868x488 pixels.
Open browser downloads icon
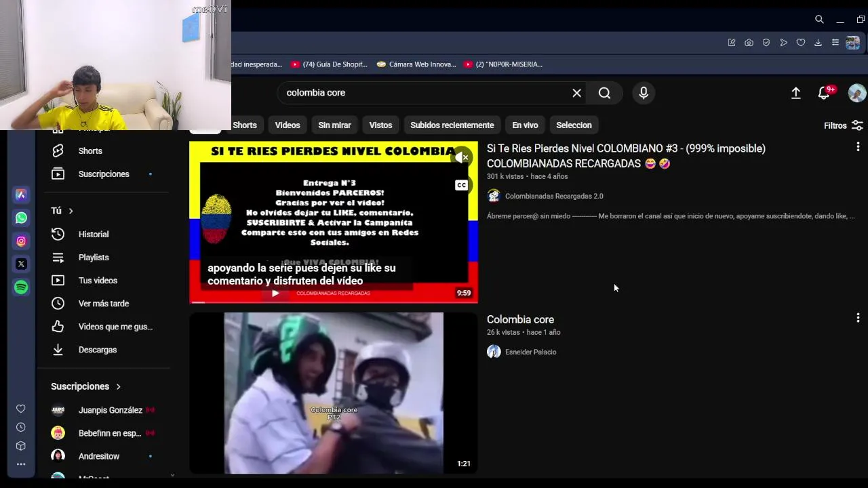pyautogui.click(x=818, y=43)
